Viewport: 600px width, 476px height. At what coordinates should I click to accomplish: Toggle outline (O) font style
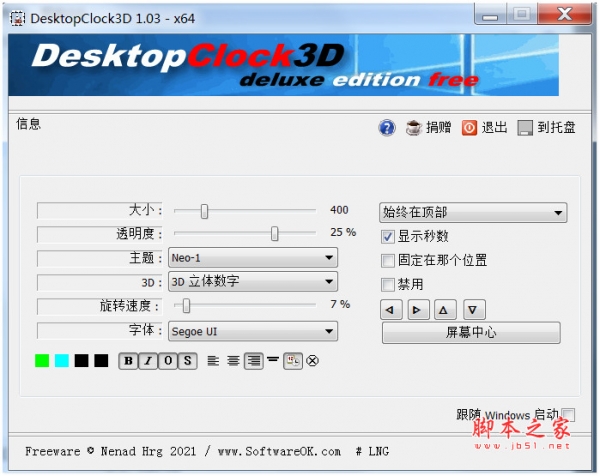[168, 361]
